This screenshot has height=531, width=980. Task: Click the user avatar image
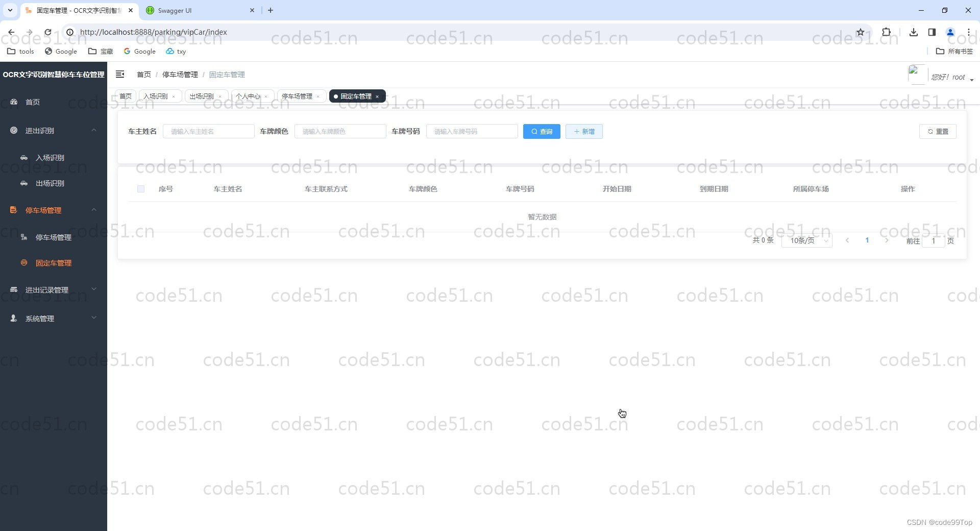pos(917,75)
